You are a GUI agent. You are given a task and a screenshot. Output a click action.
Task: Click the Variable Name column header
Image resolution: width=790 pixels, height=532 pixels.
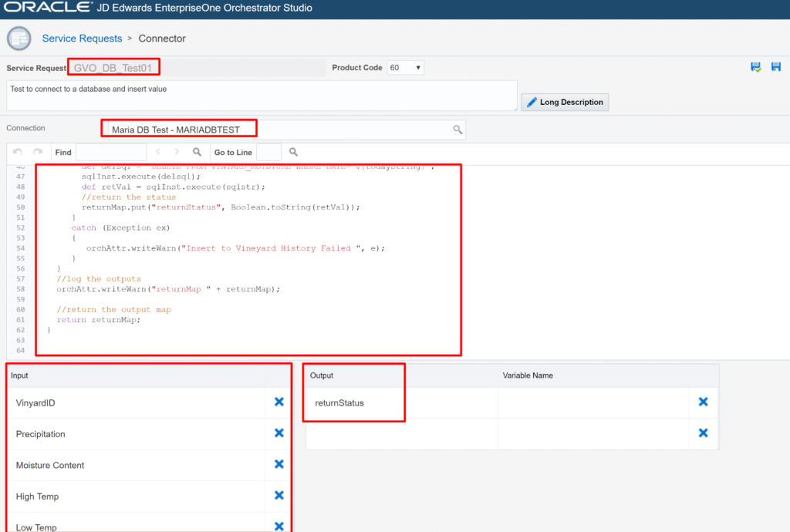(x=528, y=375)
